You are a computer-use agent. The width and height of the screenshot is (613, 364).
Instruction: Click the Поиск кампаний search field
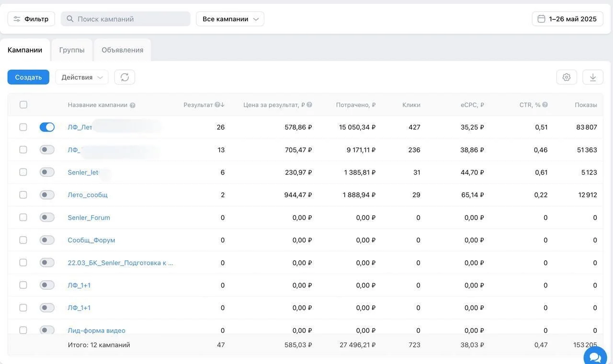(x=125, y=19)
